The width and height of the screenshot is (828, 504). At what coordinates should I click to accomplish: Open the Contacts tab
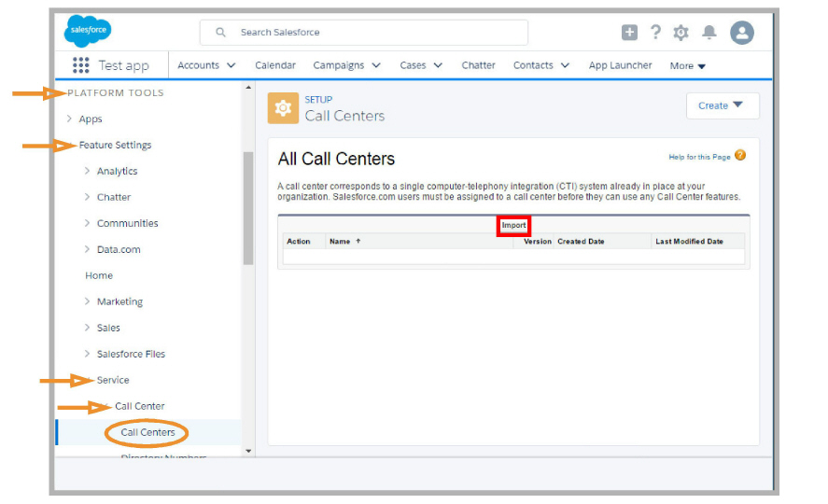(x=533, y=65)
